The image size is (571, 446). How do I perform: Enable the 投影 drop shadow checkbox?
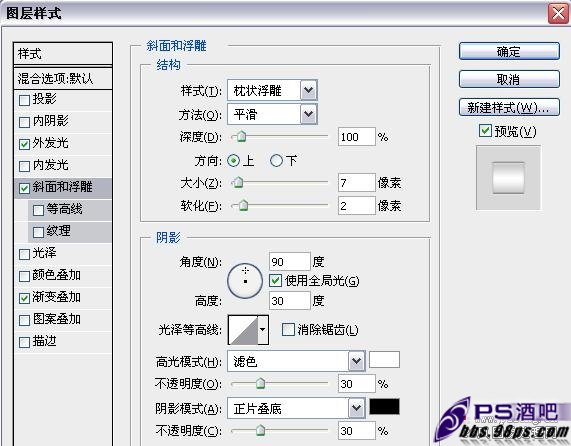point(24,100)
